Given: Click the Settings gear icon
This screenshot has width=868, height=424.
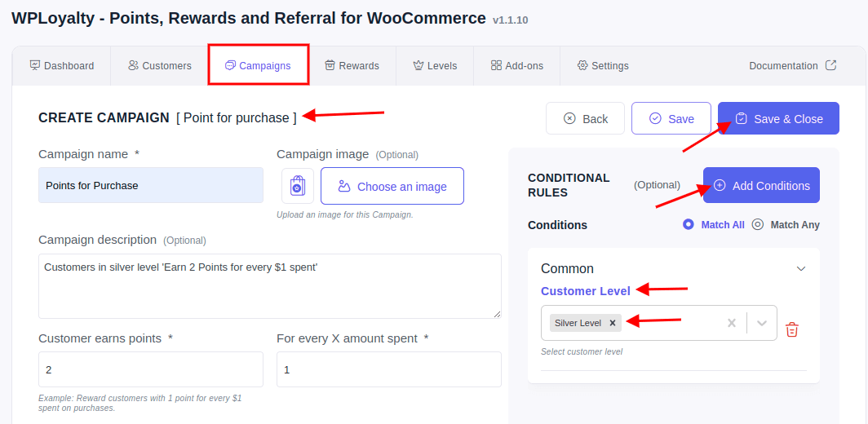Looking at the screenshot, I should [x=582, y=65].
